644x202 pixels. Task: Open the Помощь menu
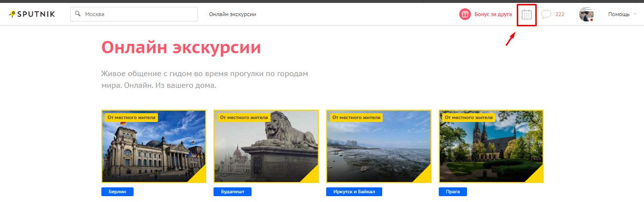pos(619,14)
